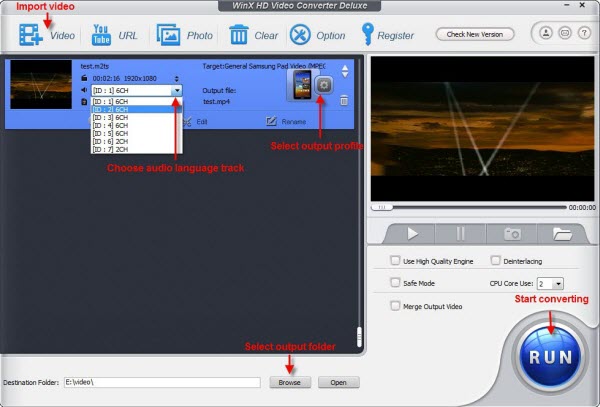The height and width of the screenshot is (407, 600).
Task: Open the snapshot folder icon
Action: tap(562, 233)
